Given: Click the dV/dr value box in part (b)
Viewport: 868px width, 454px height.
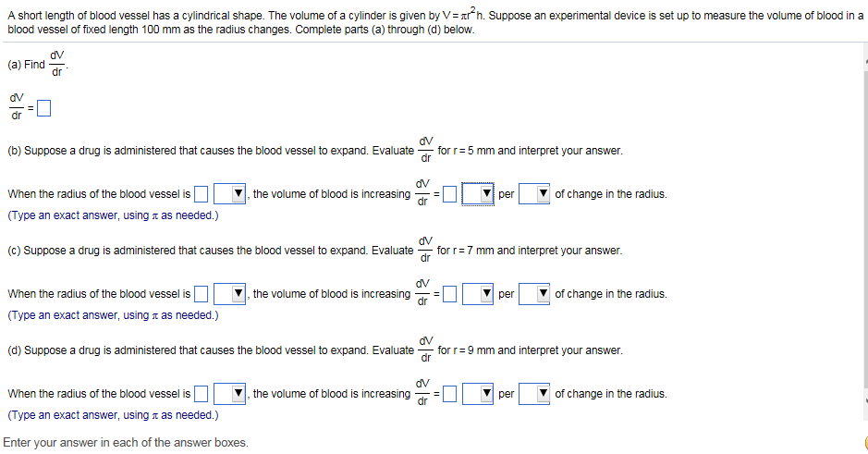Looking at the screenshot, I should (x=448, y=194).
